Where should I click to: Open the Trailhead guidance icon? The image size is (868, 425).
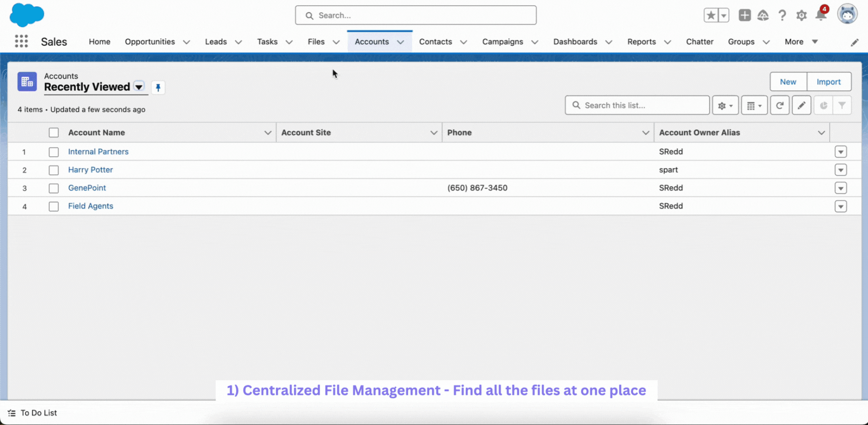(763, 15)
